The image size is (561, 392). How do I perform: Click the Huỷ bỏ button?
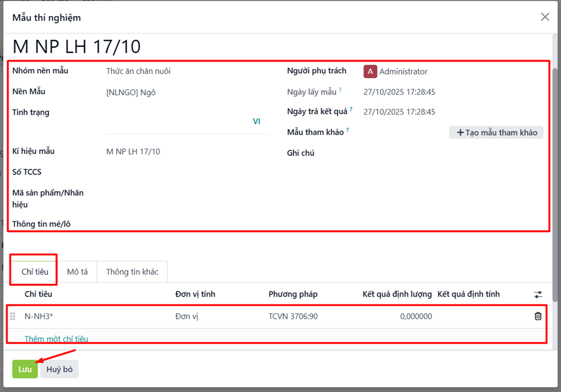pyautogui.click(x=59, y=370)
